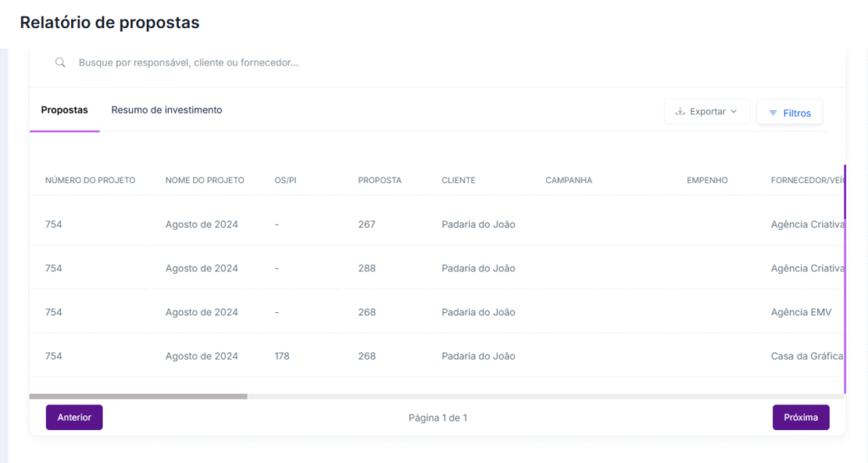This screenshot has height=463, width=868.
Task: Click the Cliente column header
Action: tap(458, 181)
